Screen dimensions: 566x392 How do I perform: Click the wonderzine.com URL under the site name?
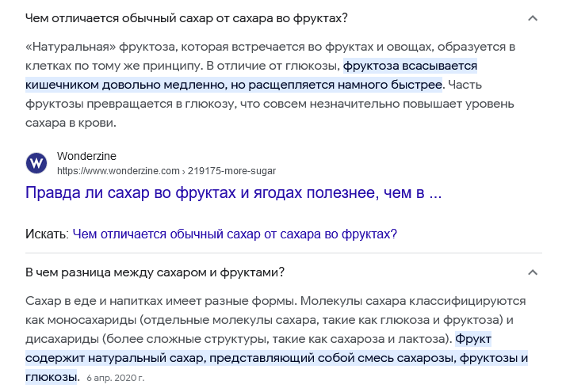click(x=119, y=170)
